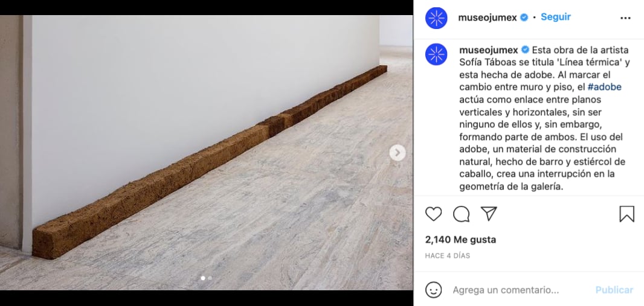The height and width of the screenshot is (306, 644).
Task: View the 2,140 Me gusta likes list
Action: (460, 240)
